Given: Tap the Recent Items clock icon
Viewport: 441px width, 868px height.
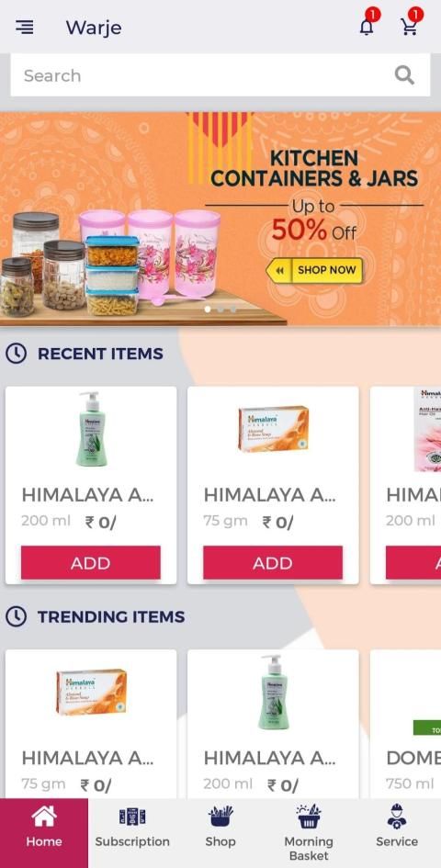Looking at the screenshot, I should point(16,354).
